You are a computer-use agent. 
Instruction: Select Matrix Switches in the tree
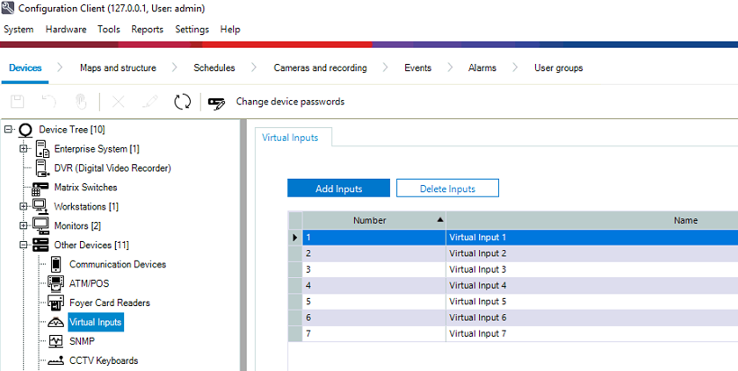86,187
